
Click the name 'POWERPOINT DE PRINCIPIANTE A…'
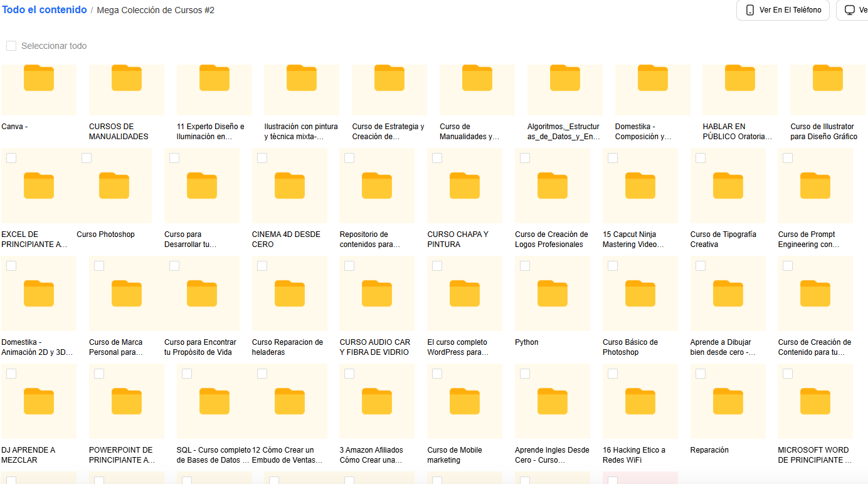tap(122, 455)
